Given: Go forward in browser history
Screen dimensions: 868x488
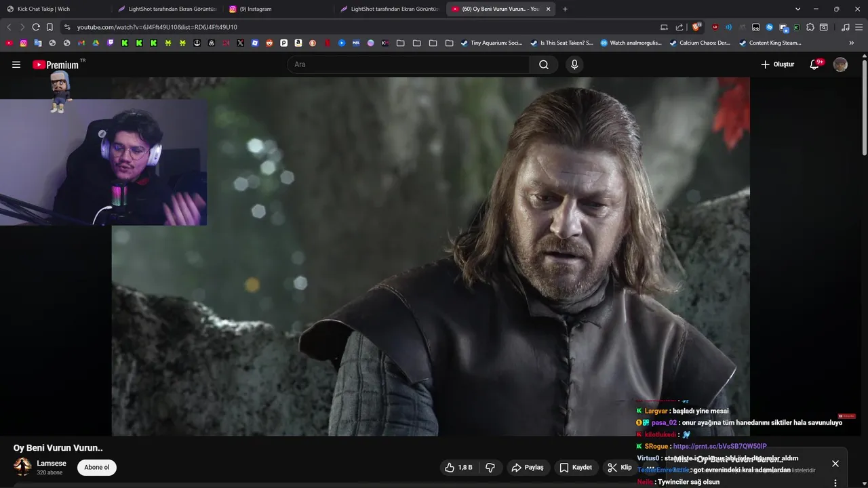Looking at the screenshot, I should tap(22, 27).
